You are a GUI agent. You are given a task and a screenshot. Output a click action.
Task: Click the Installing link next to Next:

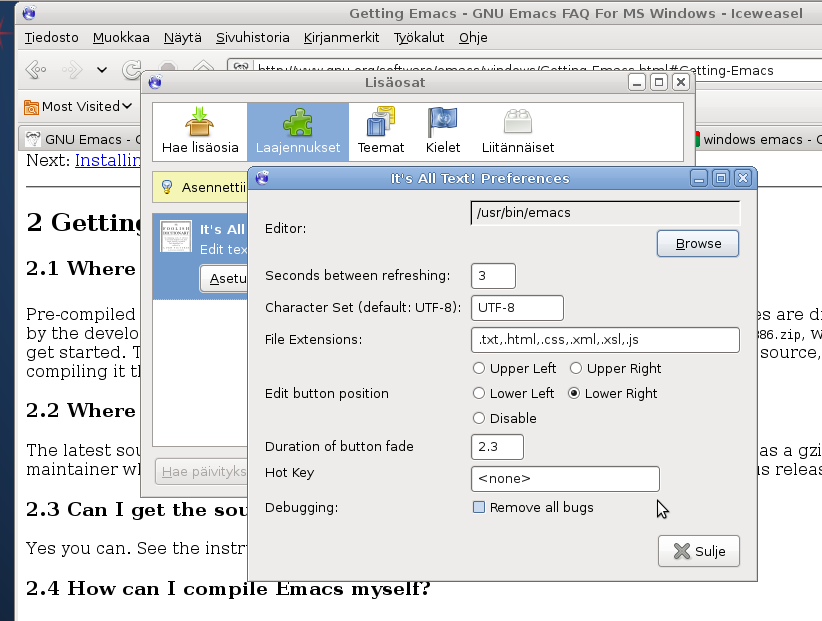pos(108,160)
